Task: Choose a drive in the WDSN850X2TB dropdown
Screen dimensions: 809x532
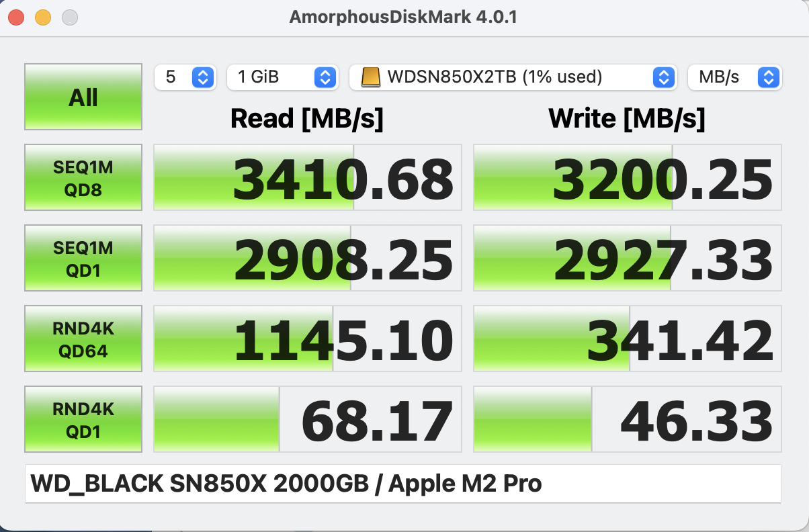Action: [x=513, y=77]
